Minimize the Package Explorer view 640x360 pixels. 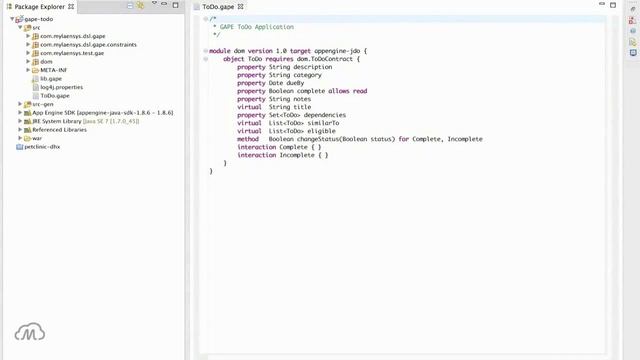click(164, 4)
